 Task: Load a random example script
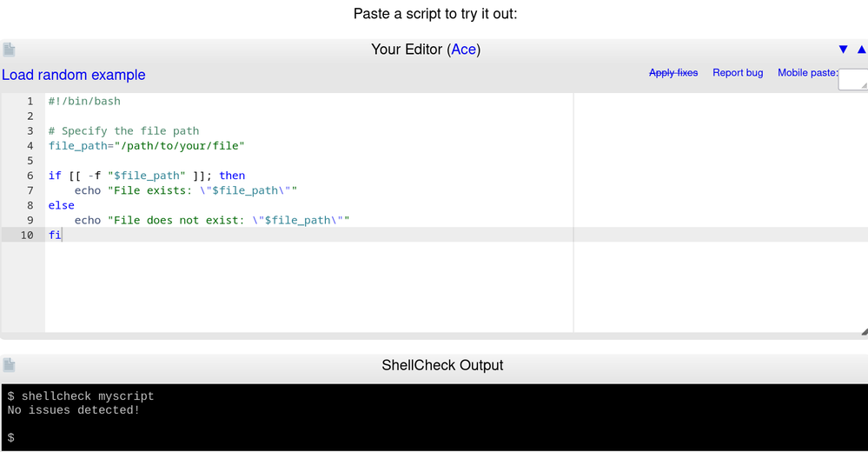click(x=74, y=75)
